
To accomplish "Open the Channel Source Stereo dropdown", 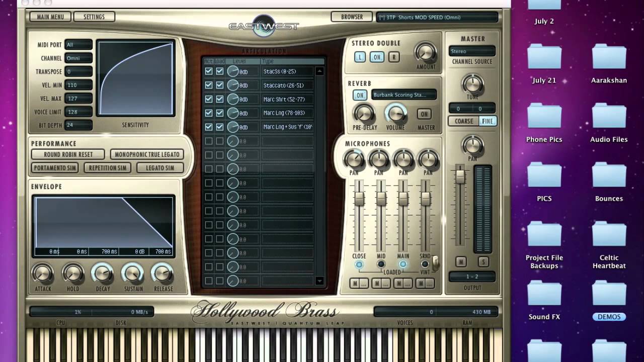I will pos(472,51).
